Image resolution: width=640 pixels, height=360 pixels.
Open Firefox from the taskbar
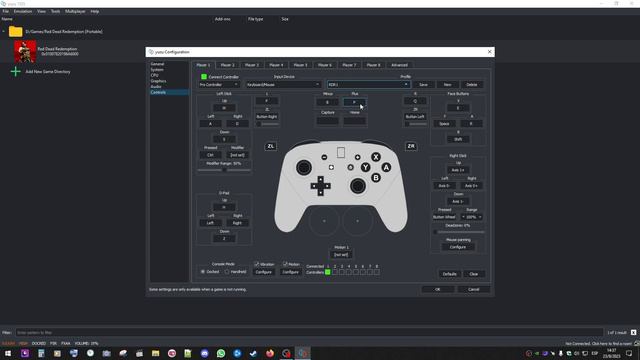click(x=270, y=353)
